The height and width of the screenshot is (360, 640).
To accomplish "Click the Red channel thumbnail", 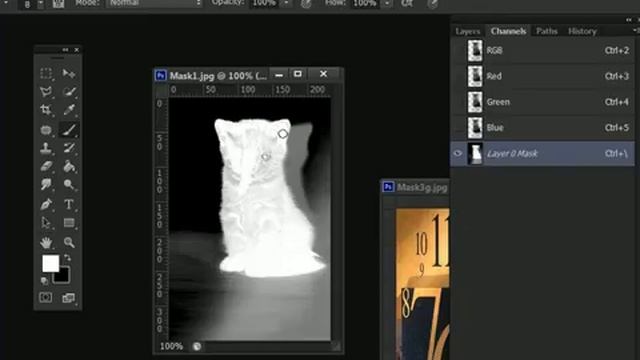I will (475, 76).
